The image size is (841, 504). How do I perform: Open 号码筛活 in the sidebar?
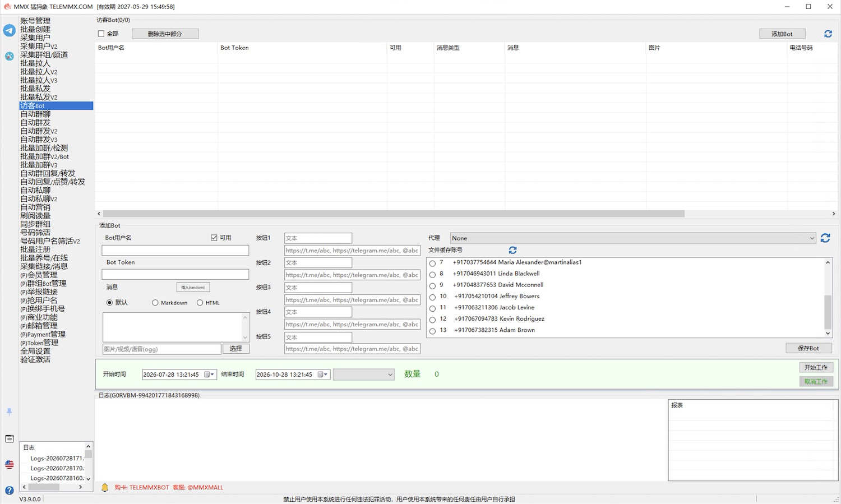click(x=35, y=233)
